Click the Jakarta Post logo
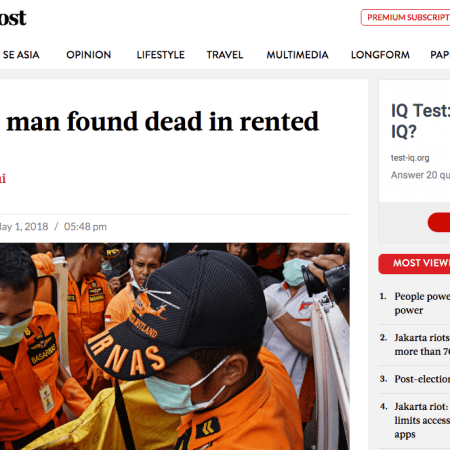The width and height of the screenshot is (450, 450). (13, 18)
